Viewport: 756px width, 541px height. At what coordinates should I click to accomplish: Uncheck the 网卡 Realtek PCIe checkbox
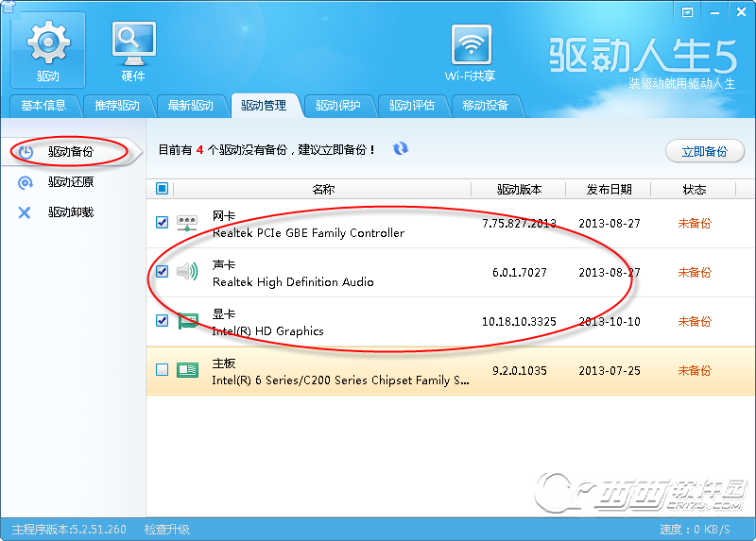tap(162, 223)
